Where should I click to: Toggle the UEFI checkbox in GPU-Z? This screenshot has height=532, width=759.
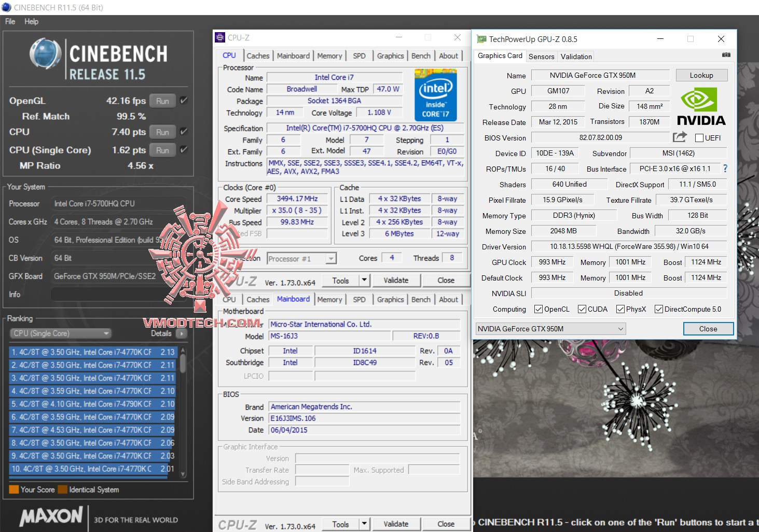pyautogui.click(x=699, y=138)
